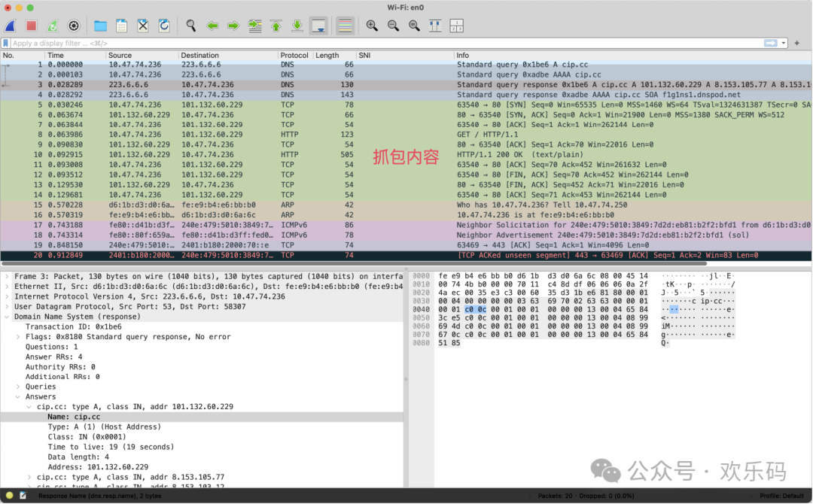Open capture options gear icon

point(74,26)
